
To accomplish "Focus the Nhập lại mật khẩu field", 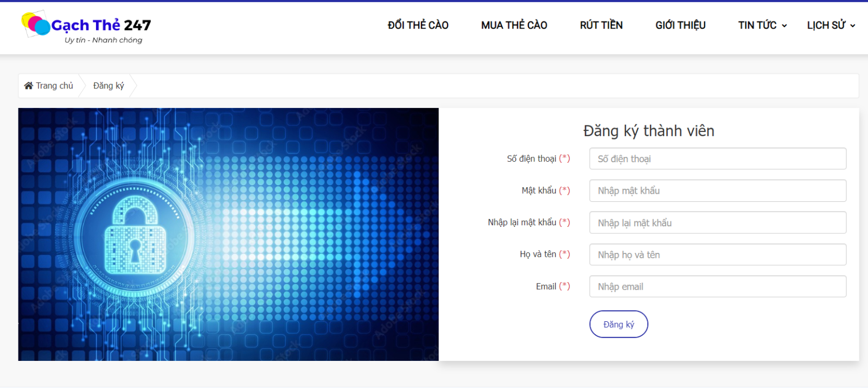I will coord(718,222).
